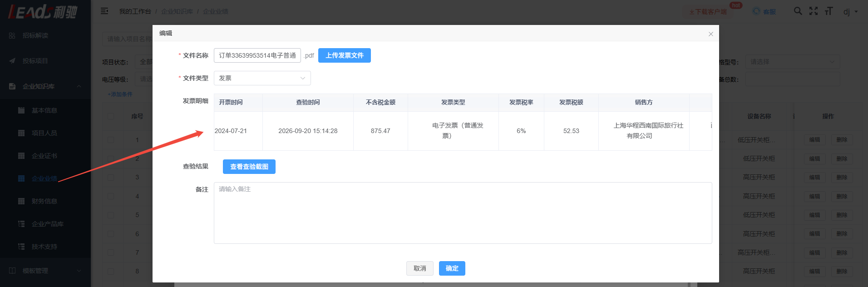Click the 投标项目 paper plane icon
The image size is (868, 287).
pyautogui.click(x=12, y=61)
